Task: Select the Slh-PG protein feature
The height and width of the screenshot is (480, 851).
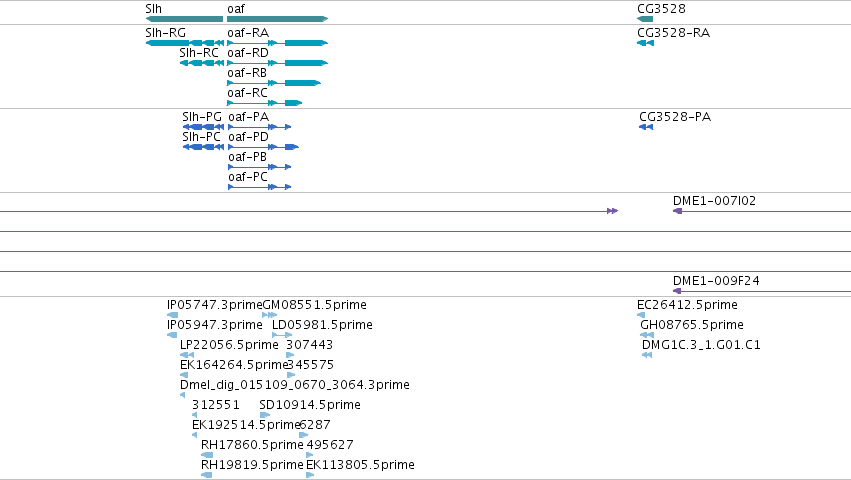Action: coord(204,127)
